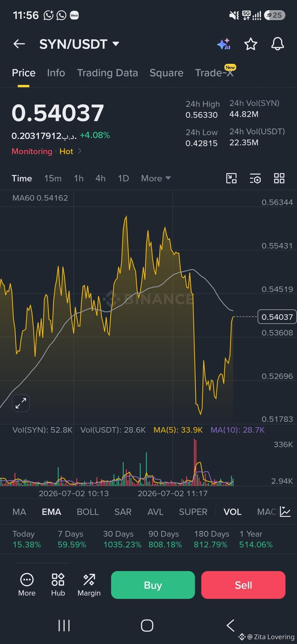The width and height of the screenshot is (297, 644).
Task: Open the Square tab
Action: [166, 73]
